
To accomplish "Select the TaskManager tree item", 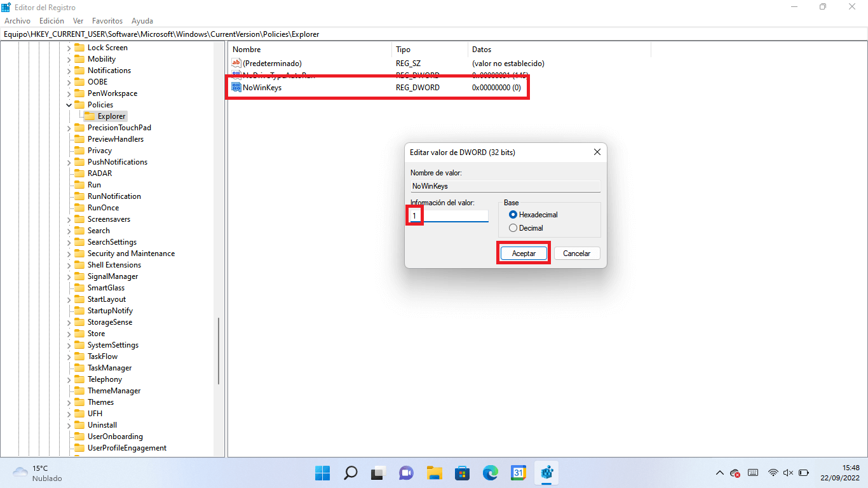I will point(109,368).
